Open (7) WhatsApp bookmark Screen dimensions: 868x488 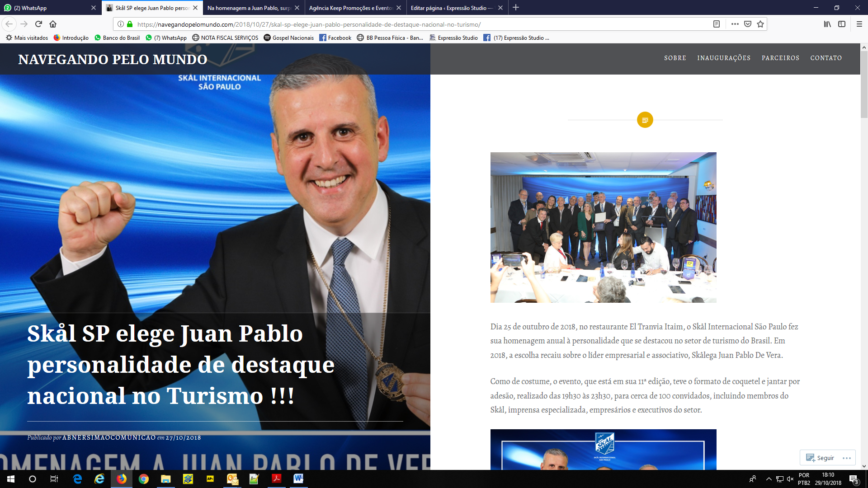point(166,38)
